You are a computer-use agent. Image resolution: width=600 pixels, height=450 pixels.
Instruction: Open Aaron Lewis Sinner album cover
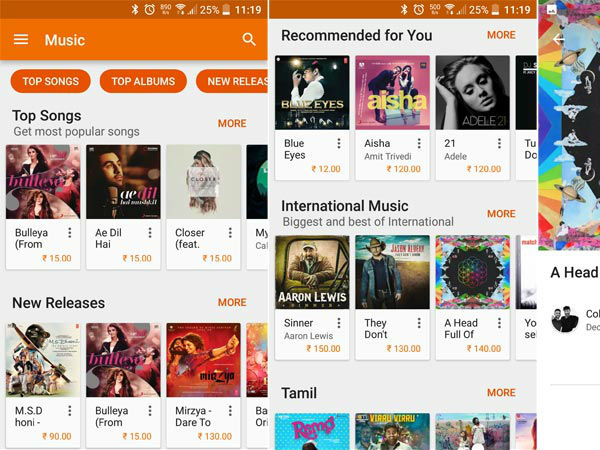click(x=312, y=272)
